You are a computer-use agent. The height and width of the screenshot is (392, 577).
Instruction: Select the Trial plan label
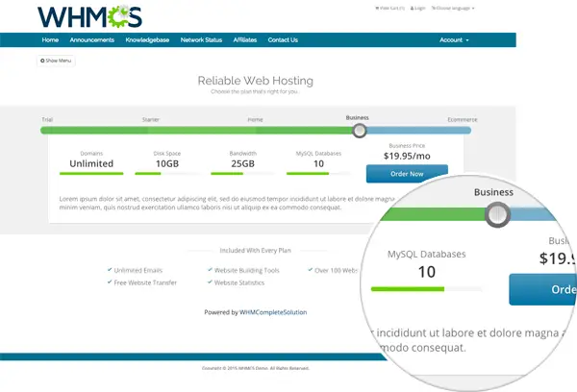pyautogui.click(x=47, y=119)
